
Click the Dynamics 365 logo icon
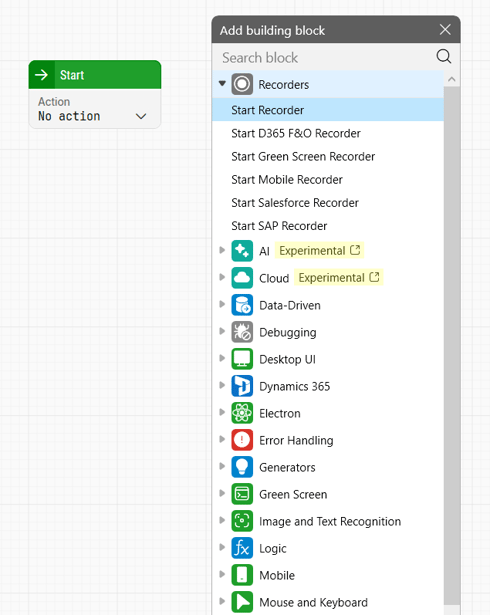242,386
